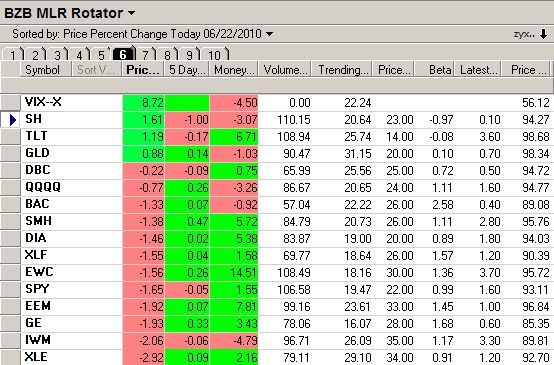Select the SH symbol
554x365 pixels.
pos(34,119)
